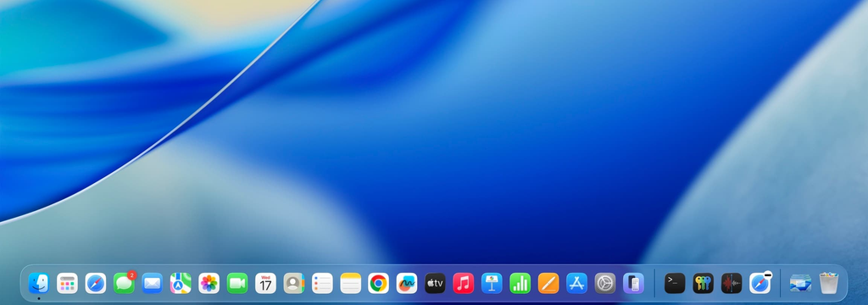Open the Apple TV app
This screenshot has width=868, height=305.
coord(435,284)
